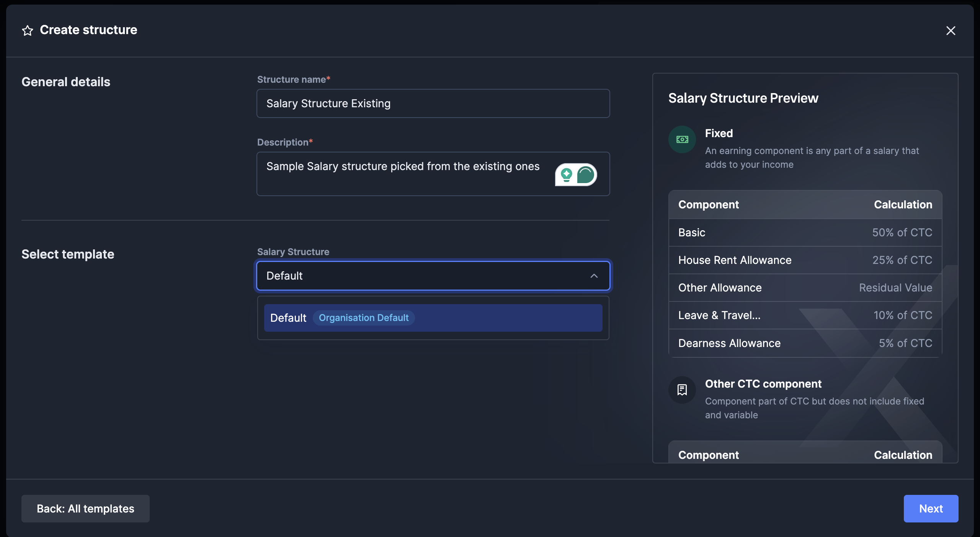This screenshot has height=537, width=980.
Task: Click the Select template heading
Action: pos(68,254)
